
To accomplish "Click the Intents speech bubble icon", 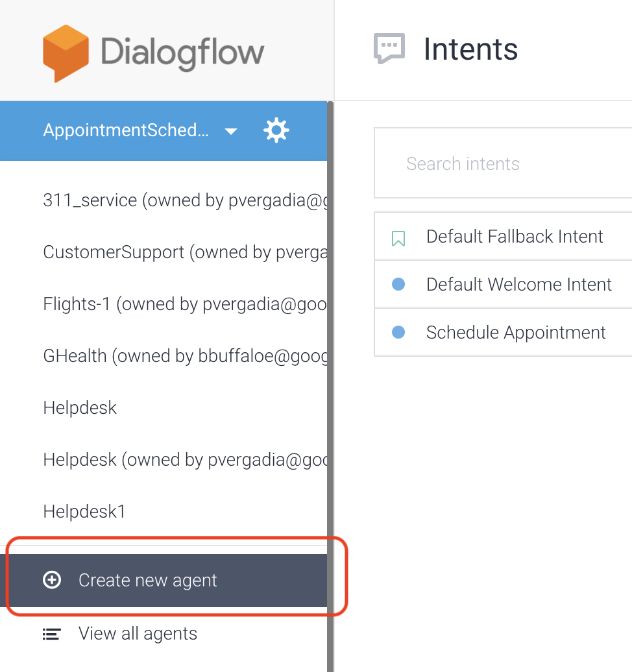I will pyautogui.click(x=389, y=49).
